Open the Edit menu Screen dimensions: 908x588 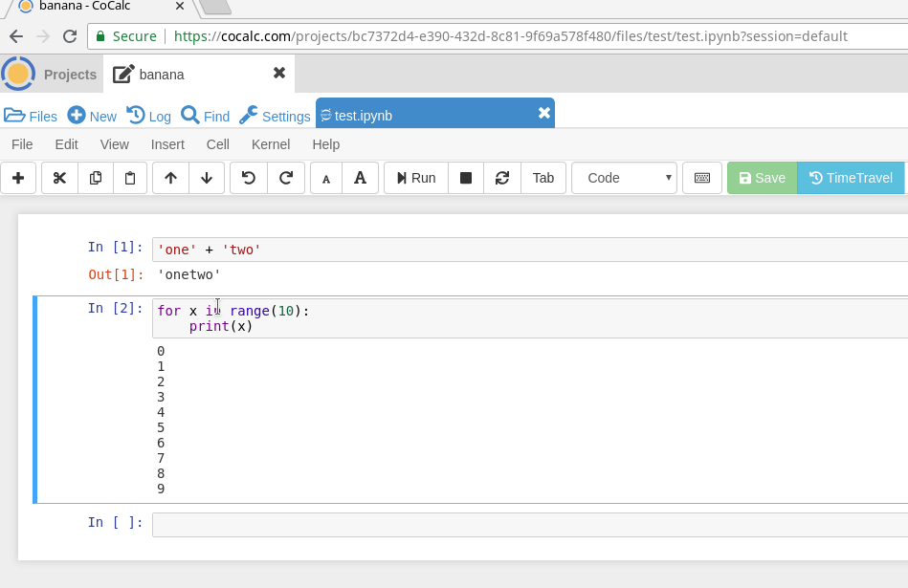click(67, 144)
